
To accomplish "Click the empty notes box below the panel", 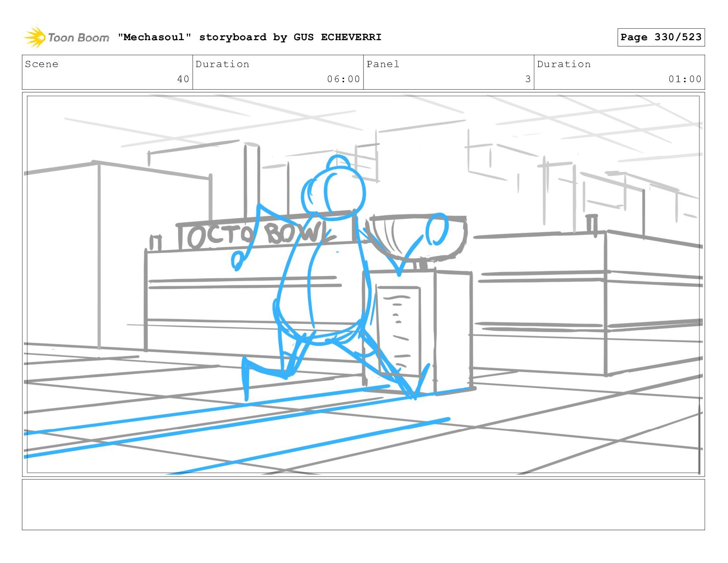I will coord(363,505).
